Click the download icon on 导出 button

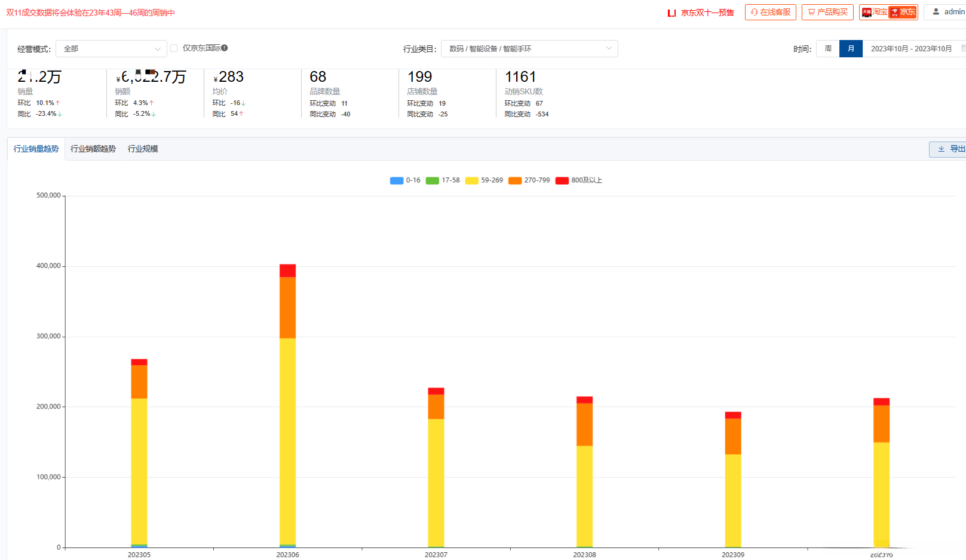pos(941,149)
